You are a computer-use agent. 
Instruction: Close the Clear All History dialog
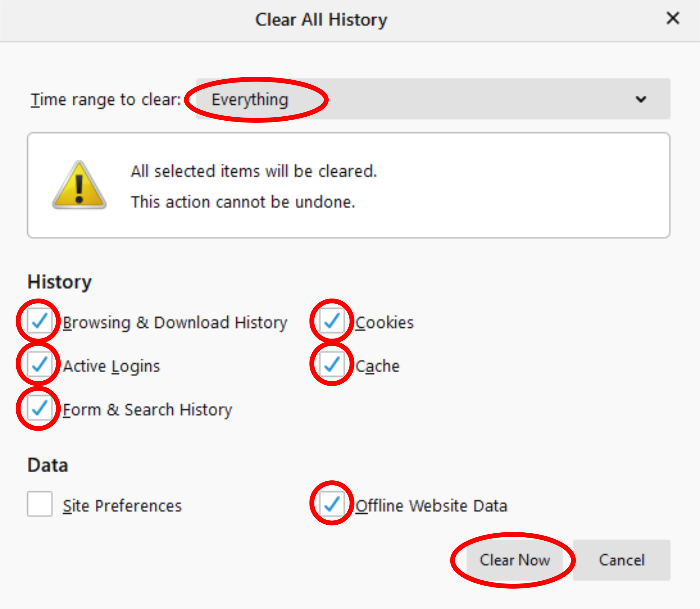(x=673, y=18)
